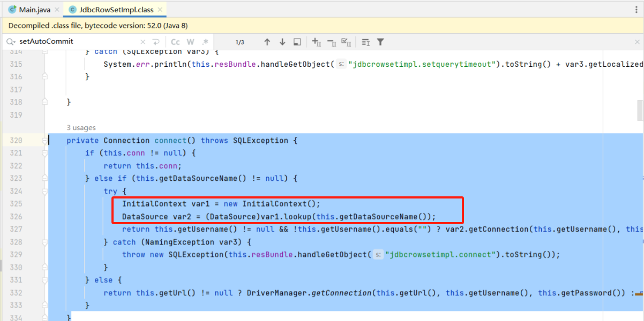
Task: Click line number 325 in gutter
Action: tap(16, 204)
